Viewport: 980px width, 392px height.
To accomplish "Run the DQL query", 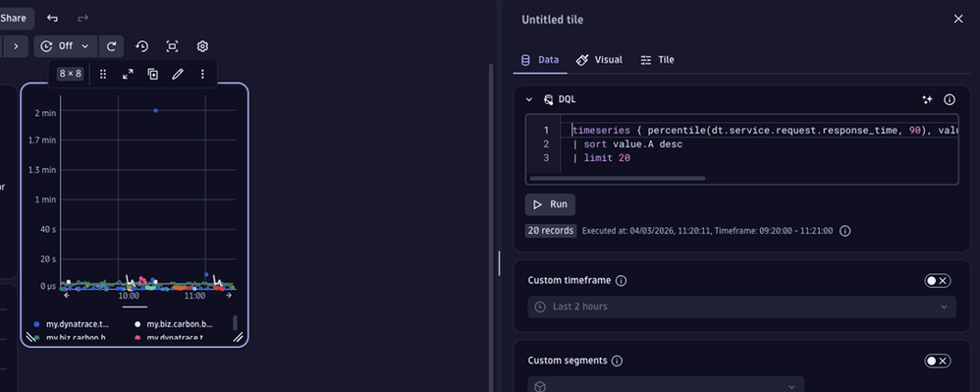I will pyautogui.click(x=550, y=204).
